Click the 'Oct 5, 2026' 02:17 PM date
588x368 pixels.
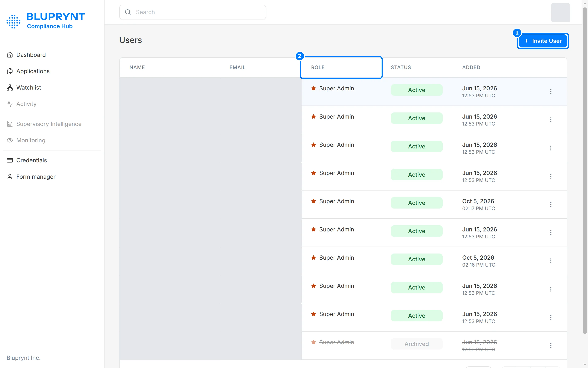pyautogui.click(x=478, y=201)
